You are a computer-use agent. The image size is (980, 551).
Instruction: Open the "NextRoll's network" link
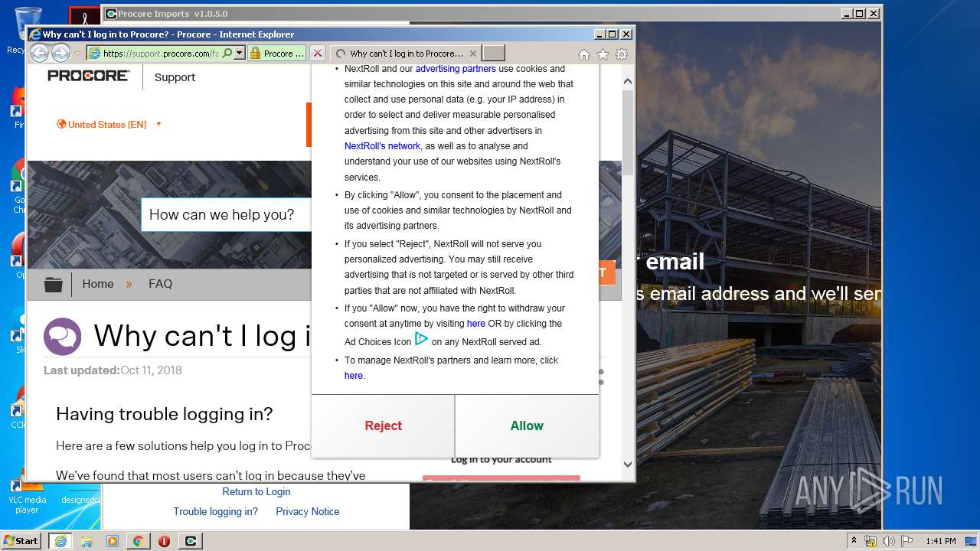[382, 146]
